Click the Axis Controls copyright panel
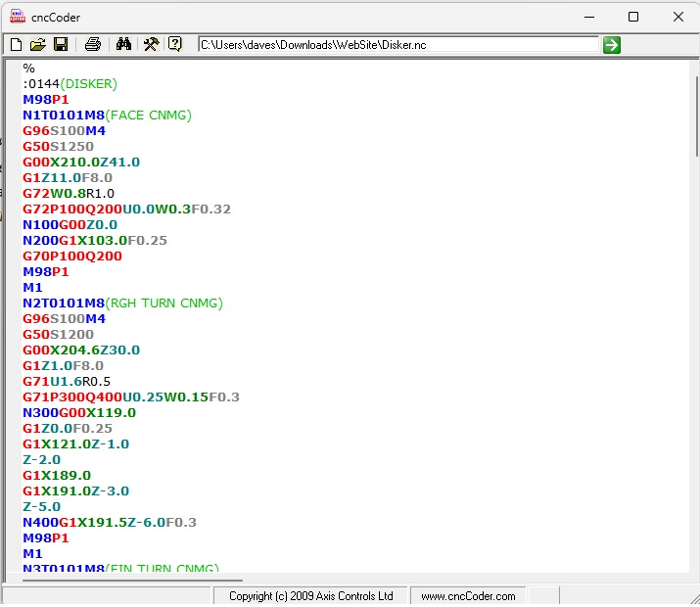 (x=310, y=595)
